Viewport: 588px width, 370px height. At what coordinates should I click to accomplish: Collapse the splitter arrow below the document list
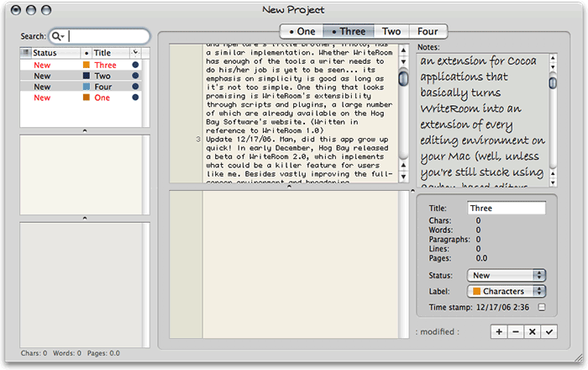click(x=85, y=131)
